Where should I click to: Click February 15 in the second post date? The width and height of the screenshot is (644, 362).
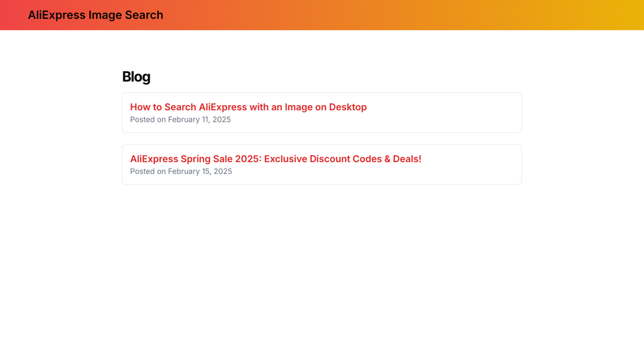point(189,171)
